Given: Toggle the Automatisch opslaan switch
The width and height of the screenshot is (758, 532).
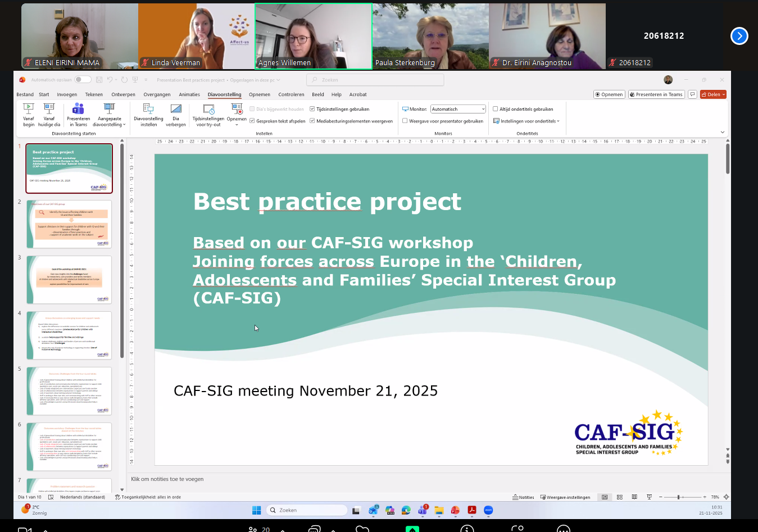Looking at the screenshot, I should [x=83, y=80].
